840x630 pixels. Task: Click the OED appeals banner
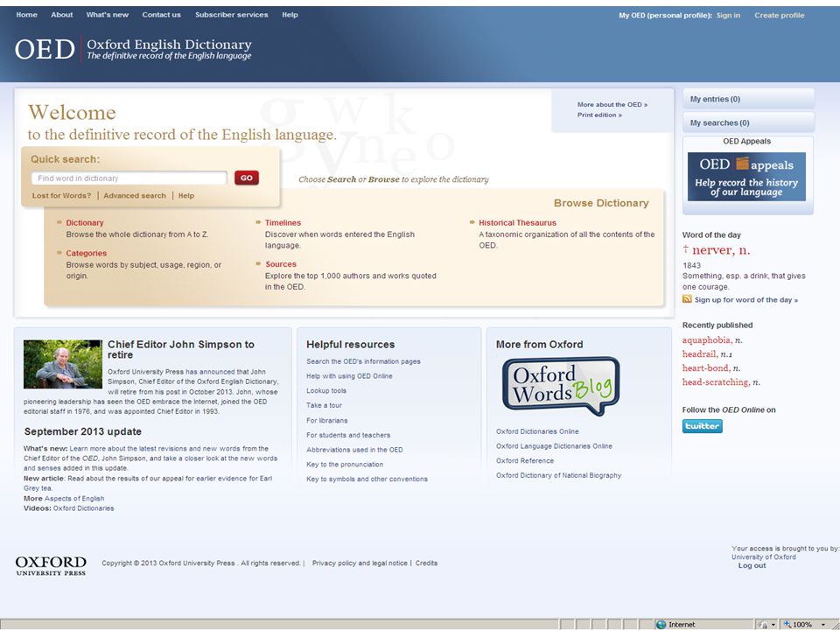tap(746, 177)
